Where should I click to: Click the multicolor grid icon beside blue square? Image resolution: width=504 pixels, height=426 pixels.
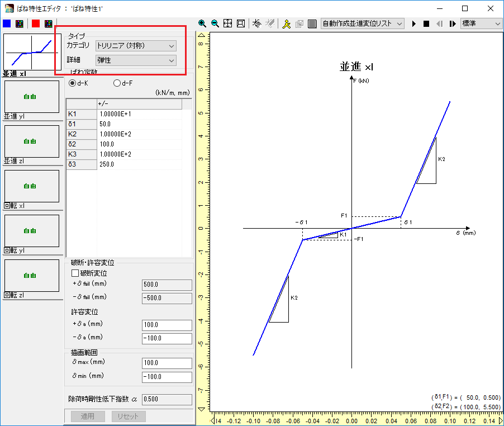pos(20,23)
